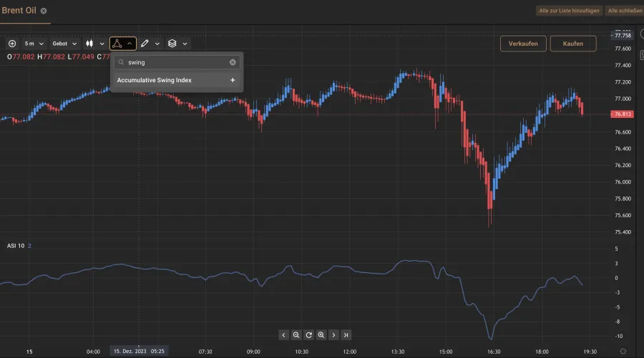Click the ASI 10 indicator label

(16, 246)
